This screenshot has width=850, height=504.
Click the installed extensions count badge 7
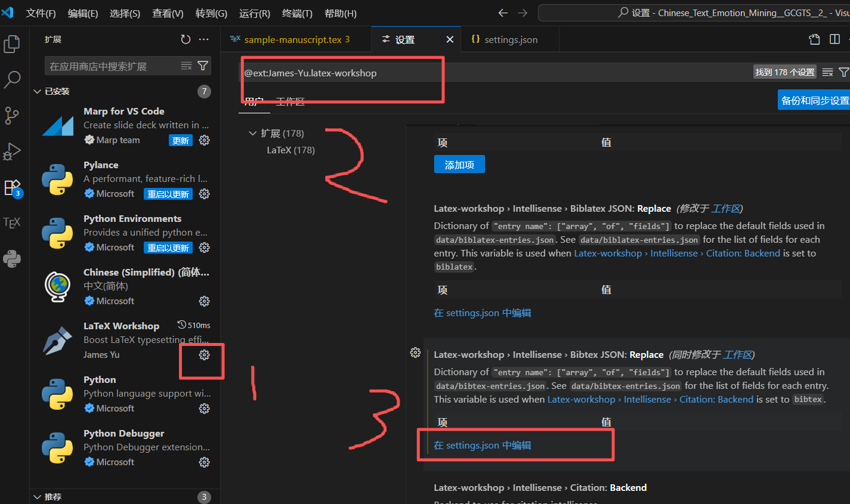pos(204,91)
